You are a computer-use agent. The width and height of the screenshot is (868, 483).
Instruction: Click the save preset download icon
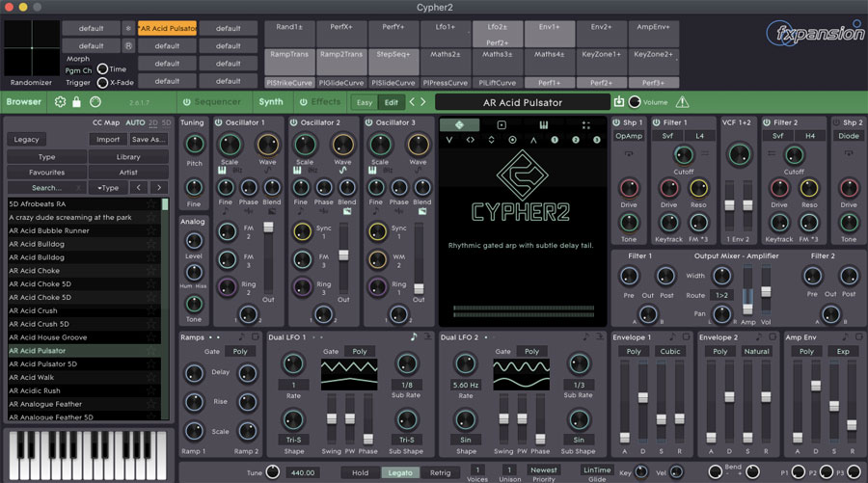pos(619,101)
